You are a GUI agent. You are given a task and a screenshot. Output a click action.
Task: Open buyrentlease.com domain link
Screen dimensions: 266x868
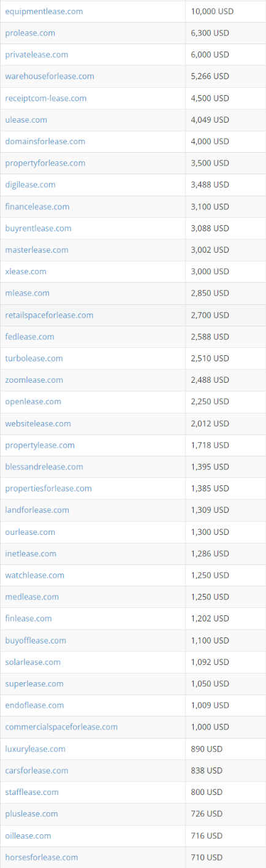39,228
